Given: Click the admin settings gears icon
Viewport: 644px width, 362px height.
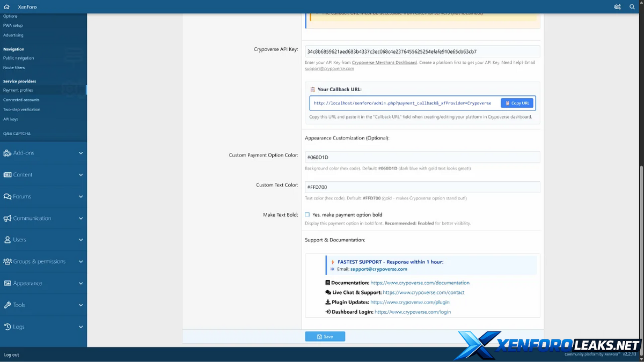Looking at the screenshot, I should [617, 7].
